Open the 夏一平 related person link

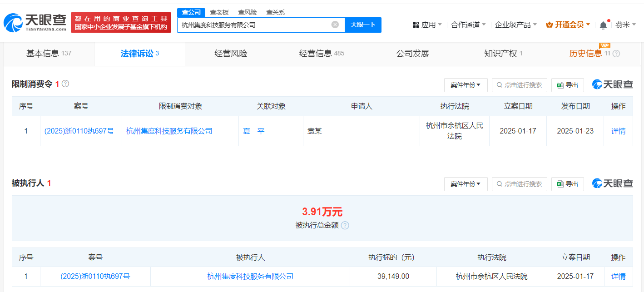coord(254,131)
